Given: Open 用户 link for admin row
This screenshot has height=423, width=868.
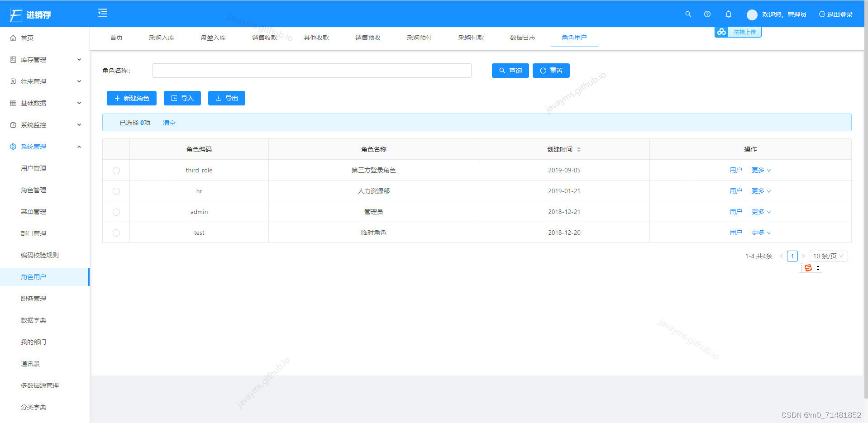Looking at the screenshot, I should point(736,212).
